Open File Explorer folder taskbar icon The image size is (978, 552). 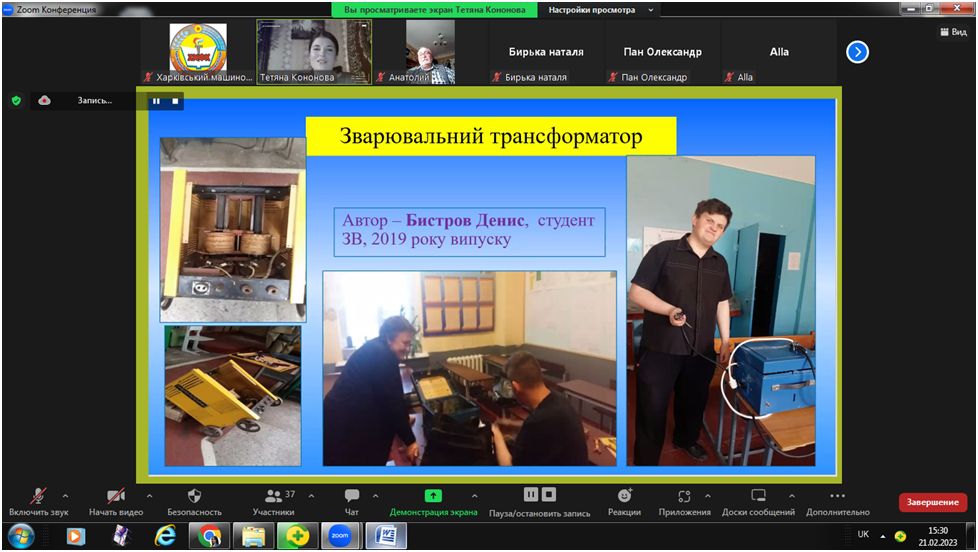tap(253, 536)
